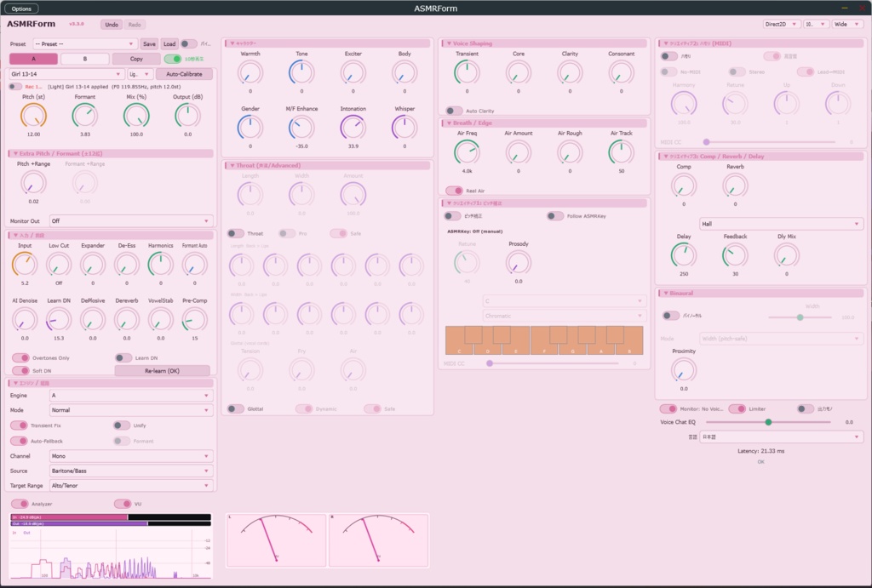Toggle the Auto-Fallback switch
Image resolution: width=872 pixels, height=588 pixels.
[19, 441]
